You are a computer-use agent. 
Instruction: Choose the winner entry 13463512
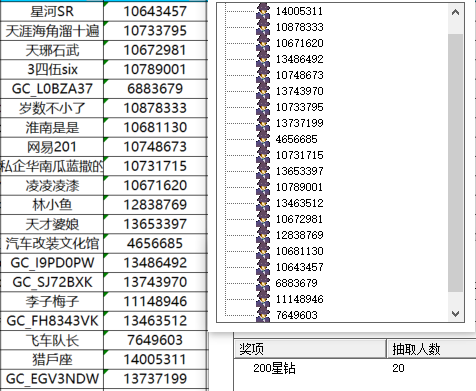tap(299, 203)
